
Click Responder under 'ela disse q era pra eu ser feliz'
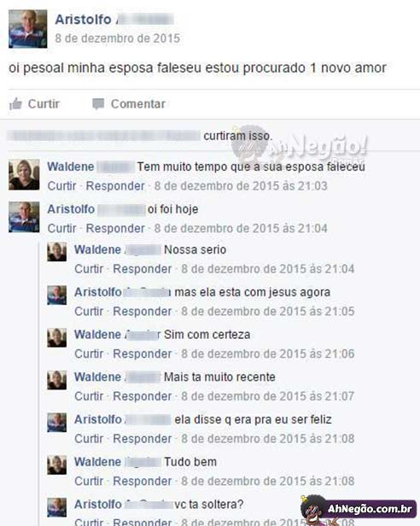(143, 438)
